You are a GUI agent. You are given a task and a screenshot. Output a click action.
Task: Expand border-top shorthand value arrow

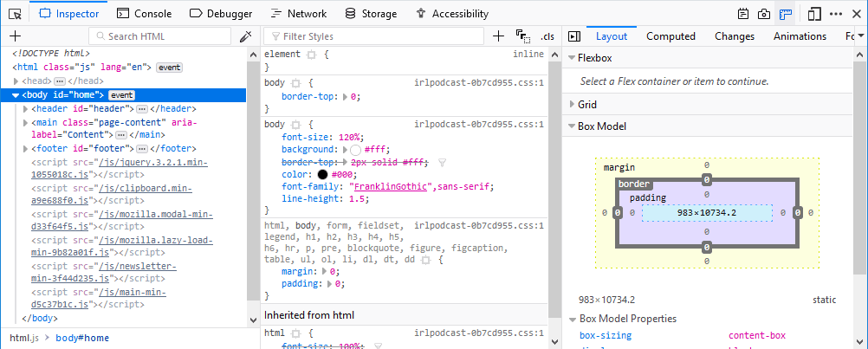[346, 97]
